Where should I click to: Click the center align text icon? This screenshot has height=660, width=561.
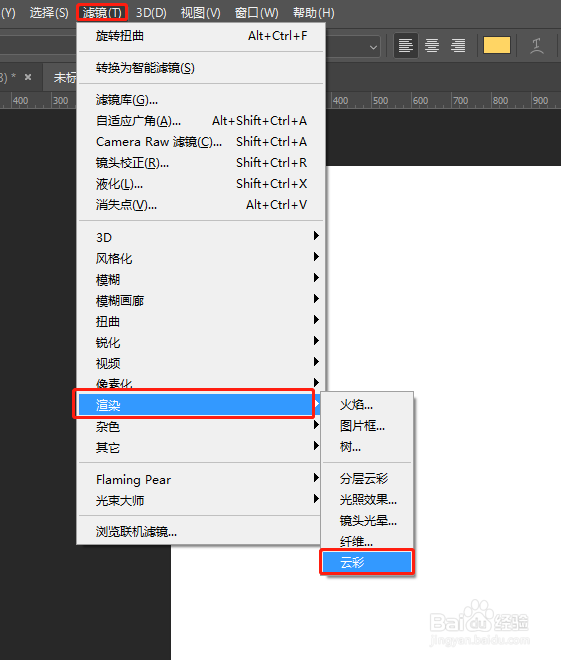pos(432,45)
